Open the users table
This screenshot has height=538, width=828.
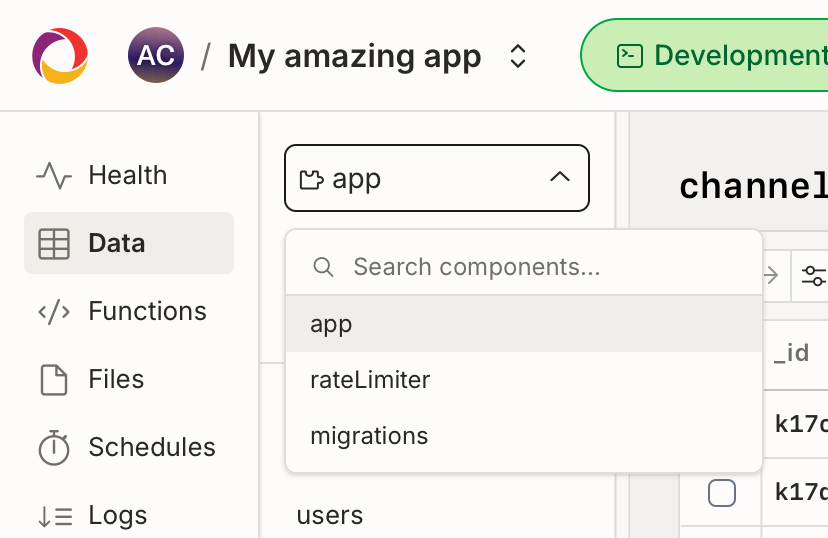330,515
